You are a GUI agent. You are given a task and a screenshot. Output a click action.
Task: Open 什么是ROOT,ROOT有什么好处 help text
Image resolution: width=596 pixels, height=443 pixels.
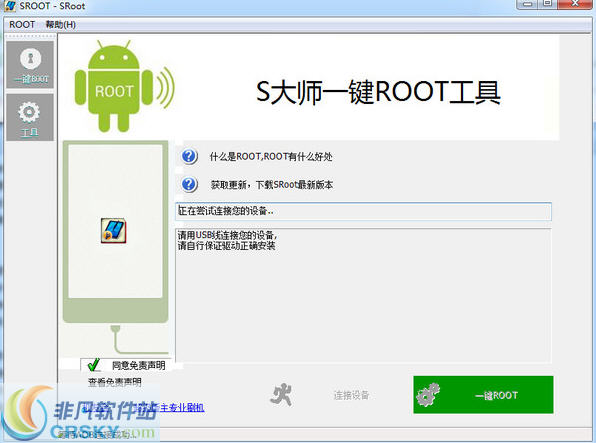click(x=271, y=157)
